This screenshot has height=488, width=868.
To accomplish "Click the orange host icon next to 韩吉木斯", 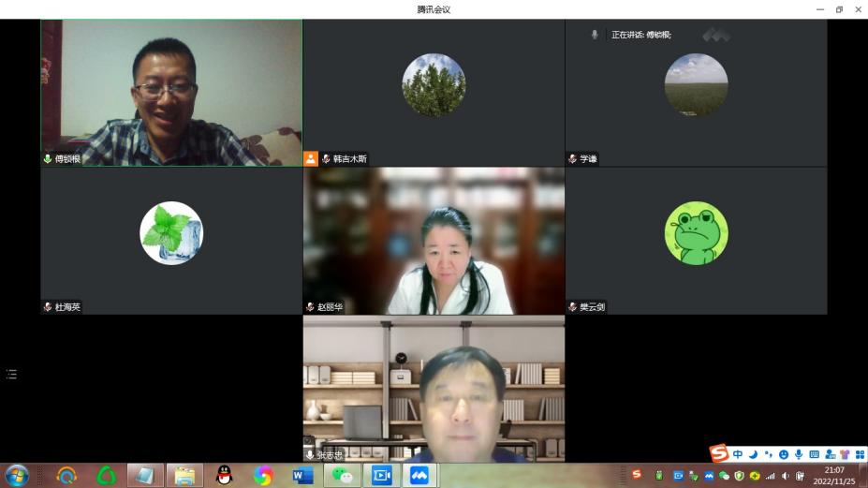I will click(311, 159).
